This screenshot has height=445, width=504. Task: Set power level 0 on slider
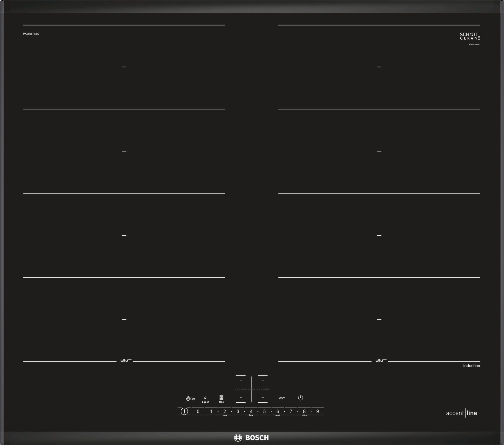coord(198,411)
